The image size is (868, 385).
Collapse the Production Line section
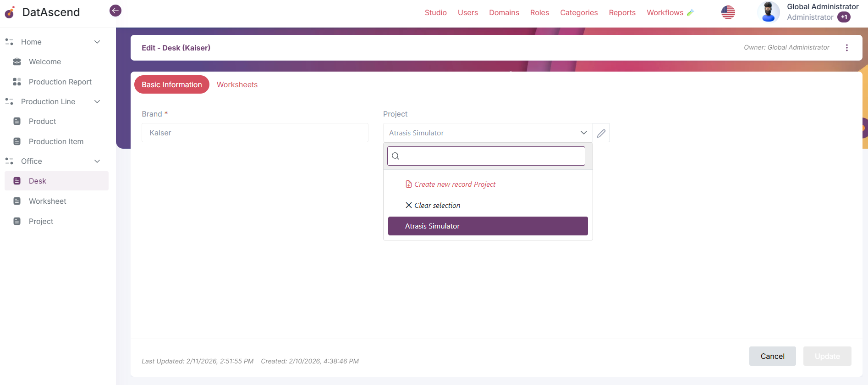pyautogui.click(x=97, y=101)
